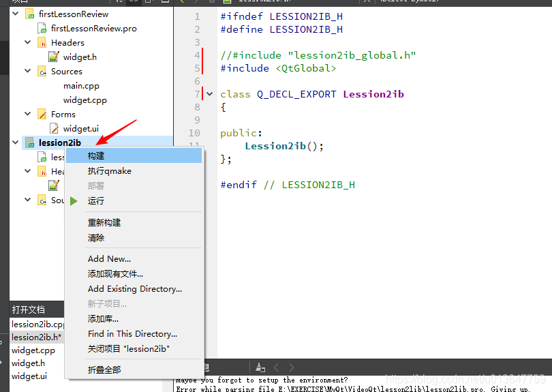Screen dimensions: 552x392
Task: Choose 清除 in the context menu
Action: click(134, 238)
